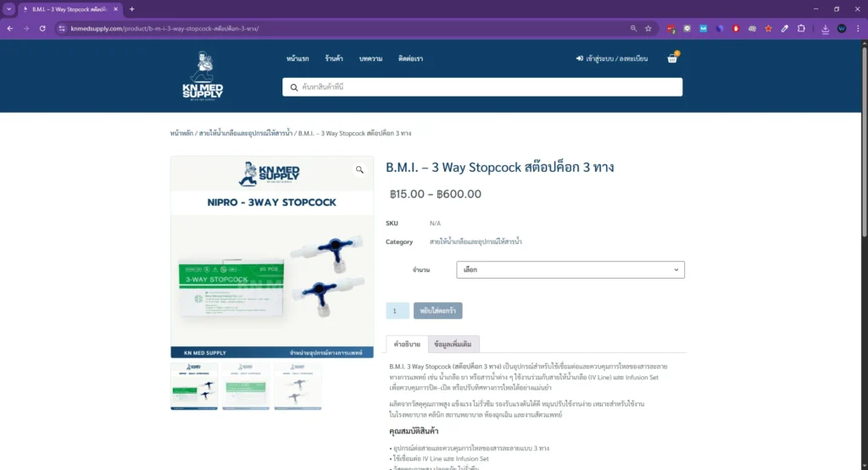The image size is (868, 470).
Task: Click the product quantity number field
Action: (398, 311)
